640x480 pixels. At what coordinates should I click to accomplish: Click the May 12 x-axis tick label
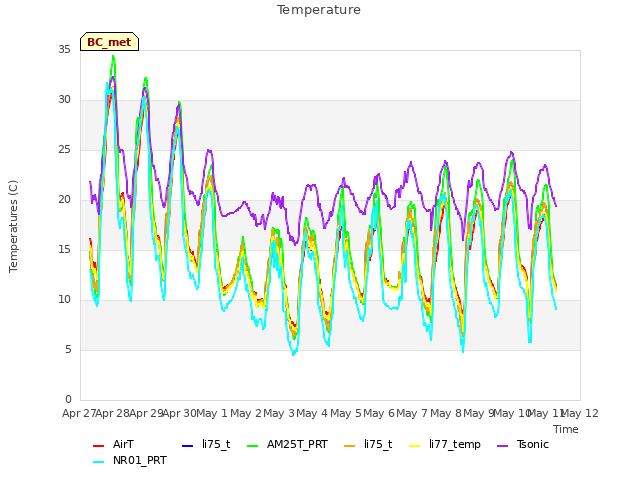[580, 413]
